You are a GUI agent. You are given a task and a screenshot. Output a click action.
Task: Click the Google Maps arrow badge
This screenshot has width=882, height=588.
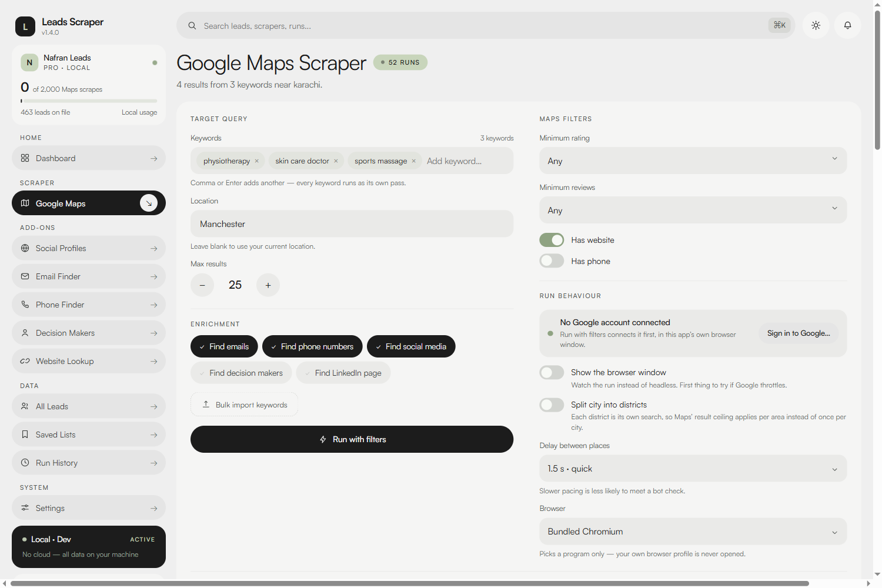[x=149, y=203]
